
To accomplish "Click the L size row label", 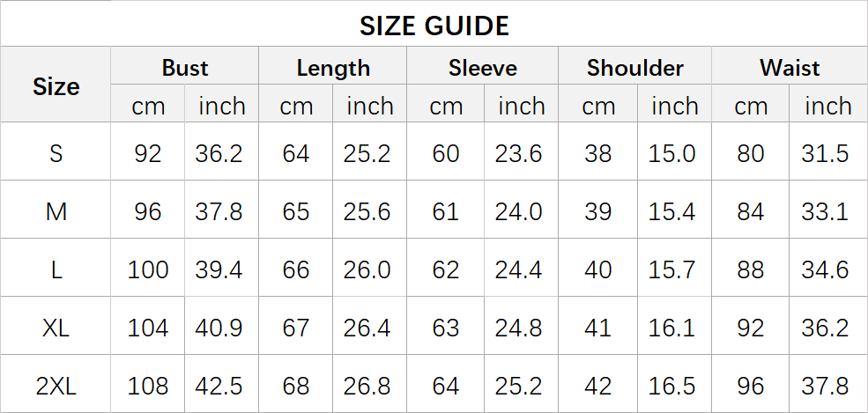I will pos(56,269).
